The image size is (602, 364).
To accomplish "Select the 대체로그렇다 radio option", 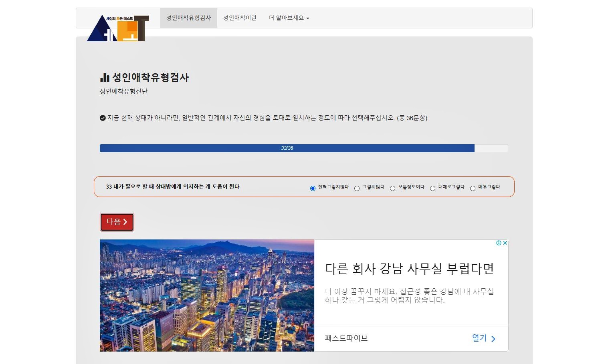I will tap(432, 189).
